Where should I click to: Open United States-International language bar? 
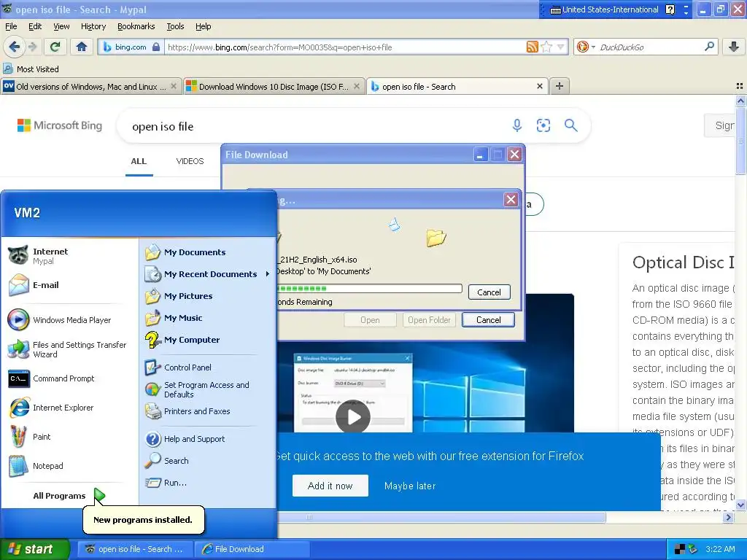[605, 9]
